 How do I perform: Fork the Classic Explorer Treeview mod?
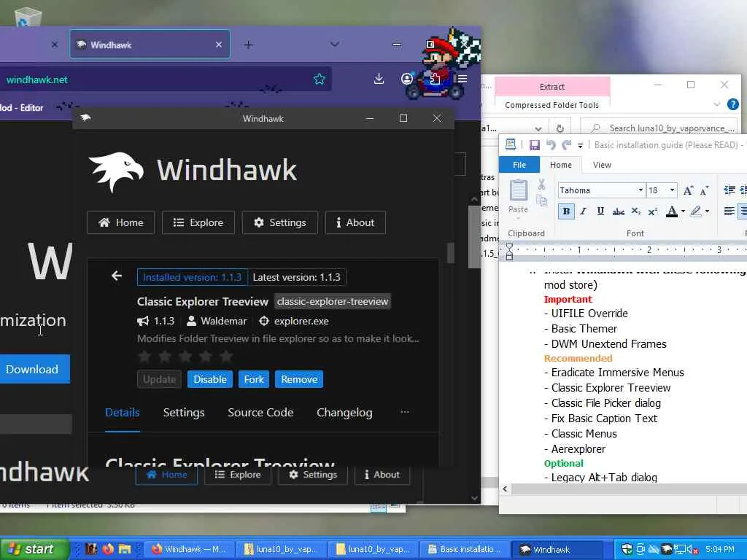point(253,379)
